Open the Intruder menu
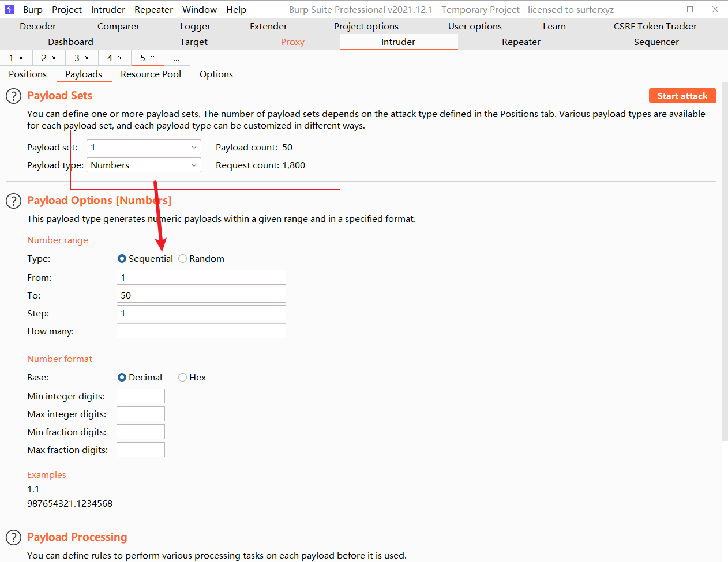Viewport: 728px width, 562px height. pyautogui.click(x=108, y=10)
